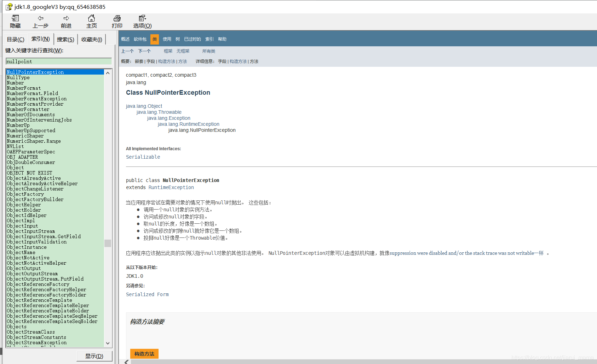
Task: Switch to the 目录(C) contents tab
Action: (16, 39)
